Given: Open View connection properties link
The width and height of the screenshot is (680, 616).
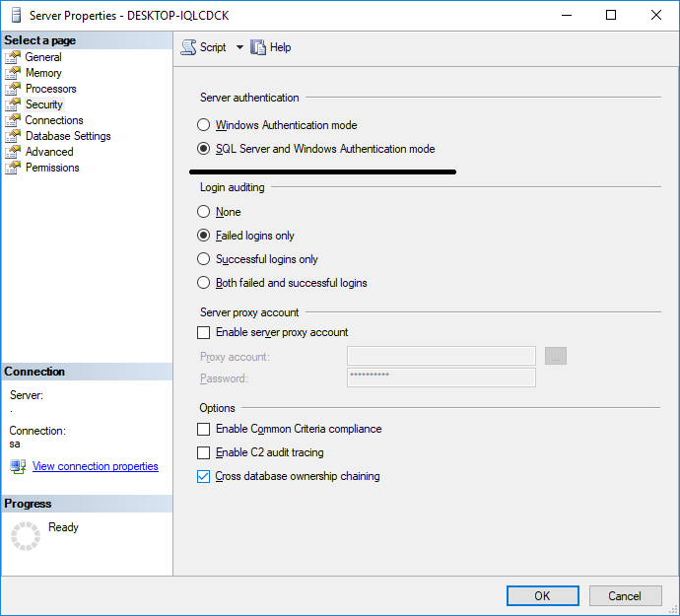Looking at the screenshot, I should pos(96,466).
